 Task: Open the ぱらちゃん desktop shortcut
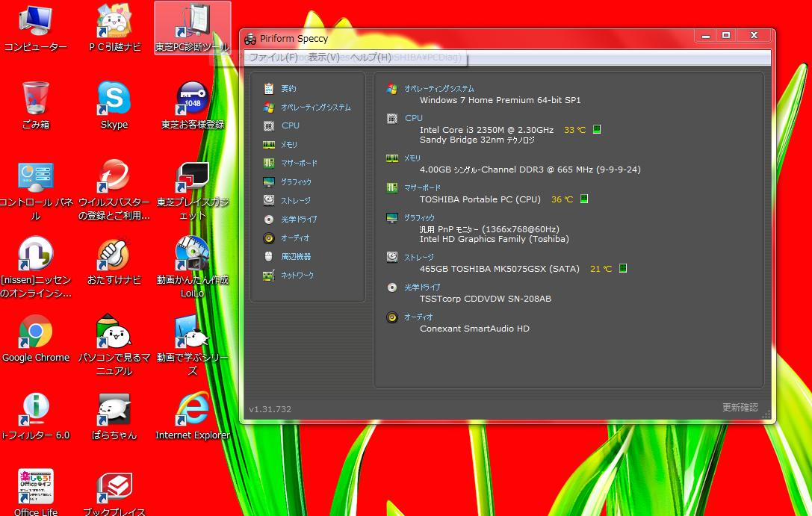pos(114,417)
